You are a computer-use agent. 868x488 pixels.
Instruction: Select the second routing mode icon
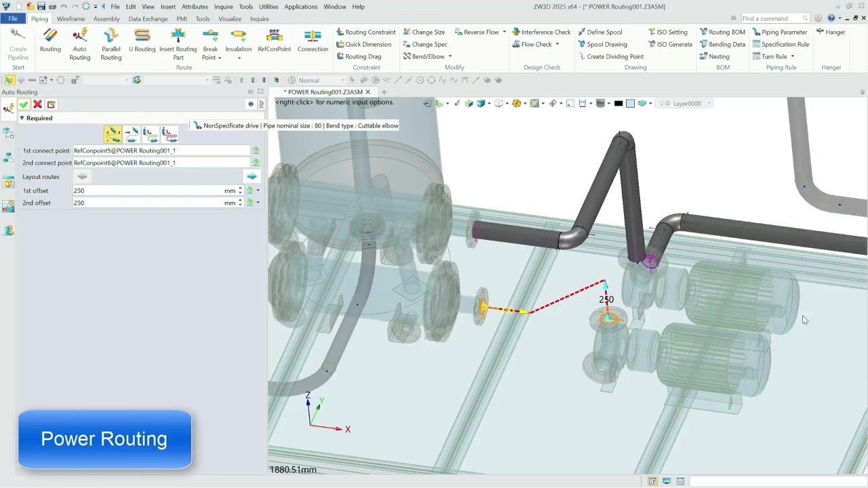132,134
